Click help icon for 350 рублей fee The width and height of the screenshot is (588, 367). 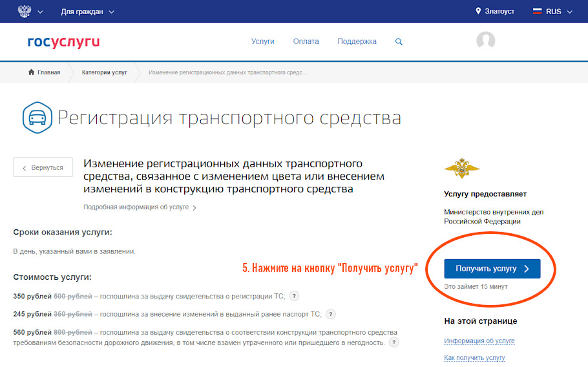point(295,296)
